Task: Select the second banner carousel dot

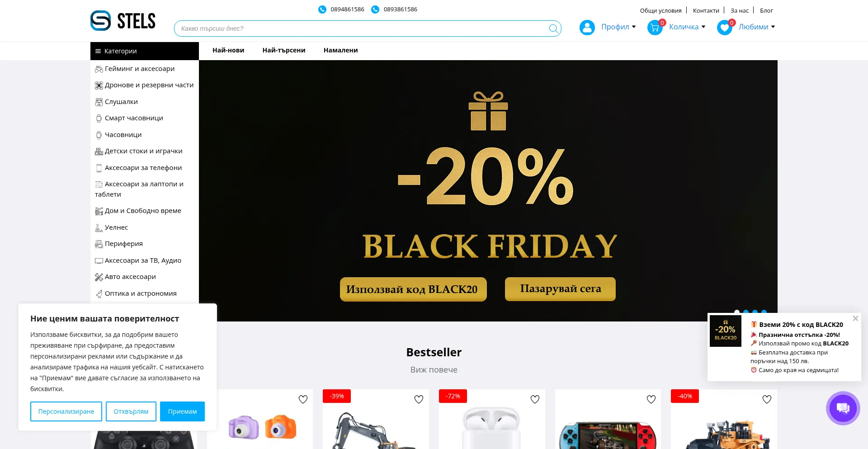Action: (x=746, y=312)
